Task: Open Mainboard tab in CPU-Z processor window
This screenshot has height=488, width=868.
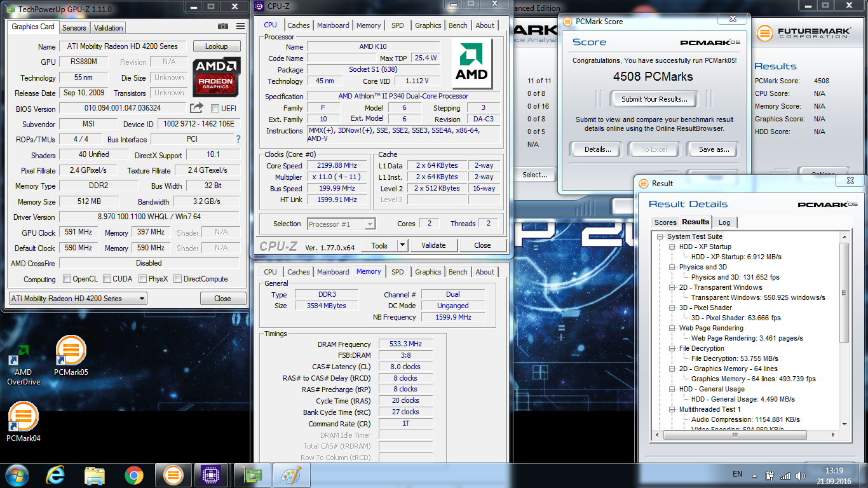Action: tap(333, 25)
